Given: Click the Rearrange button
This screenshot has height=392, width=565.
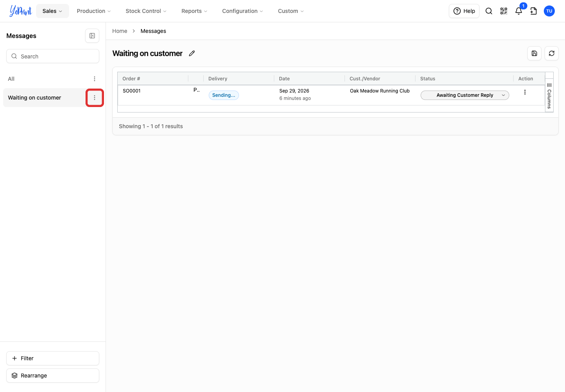Looking at the screenshot, I should [53, 376].
